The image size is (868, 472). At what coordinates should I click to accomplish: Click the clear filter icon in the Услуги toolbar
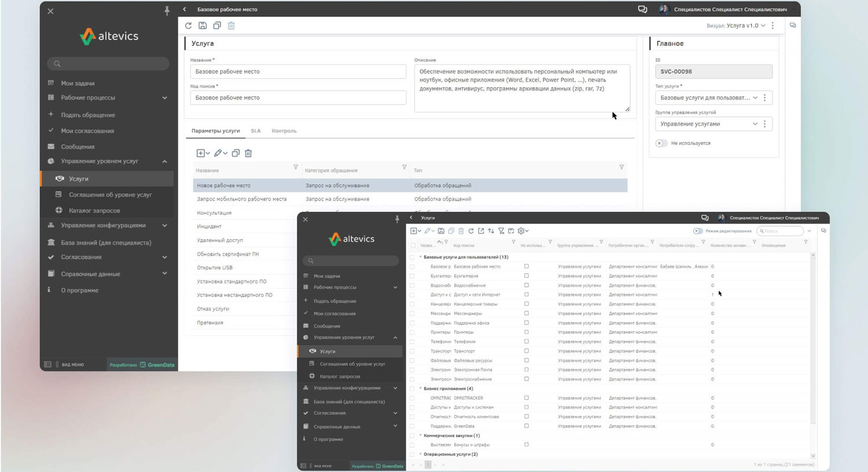501,231
